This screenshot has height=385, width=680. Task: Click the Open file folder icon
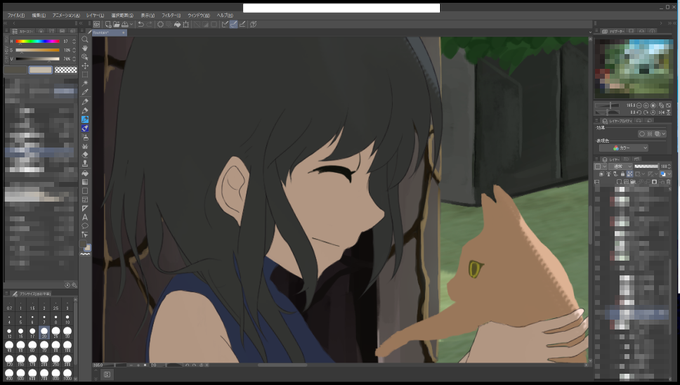point(117,24)
